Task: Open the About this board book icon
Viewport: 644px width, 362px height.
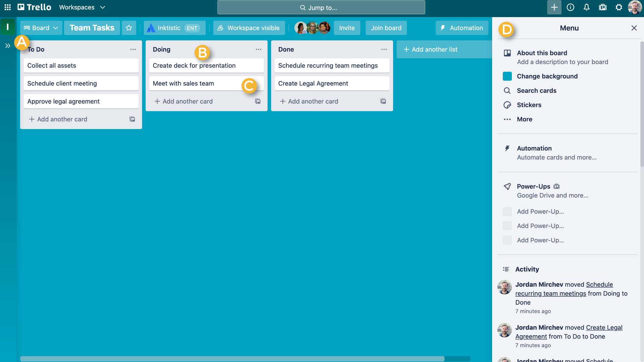Action: pos(507,53)
